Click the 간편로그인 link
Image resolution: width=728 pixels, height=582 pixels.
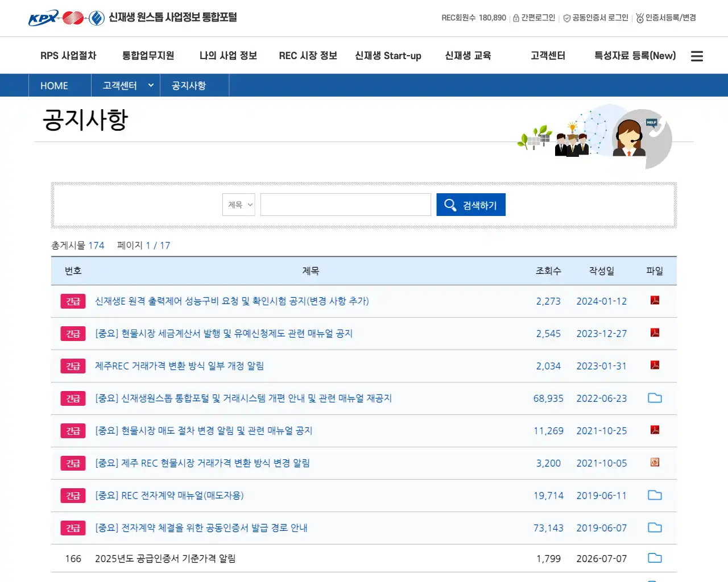tap(534, 18)
